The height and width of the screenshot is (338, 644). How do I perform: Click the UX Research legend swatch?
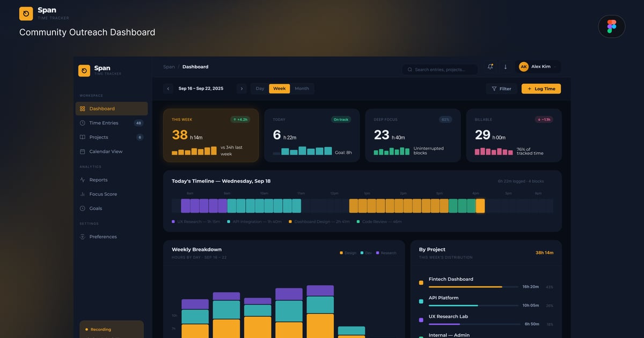point(173,222)
